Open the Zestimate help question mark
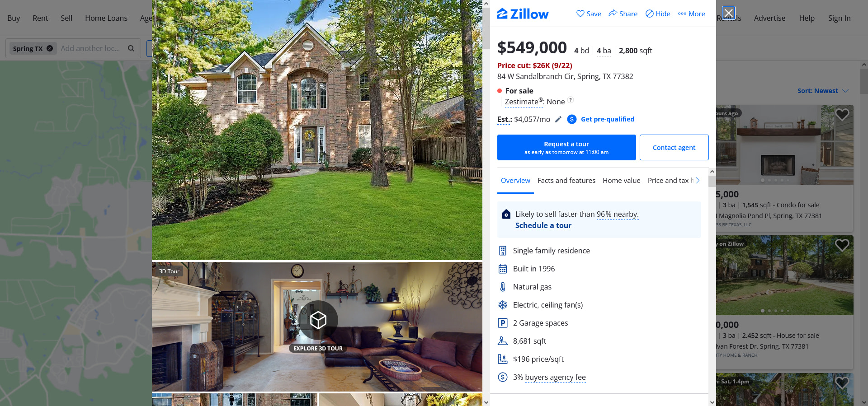Image resolution: width=868 pixels, height=406 pixels. point(571,100)
